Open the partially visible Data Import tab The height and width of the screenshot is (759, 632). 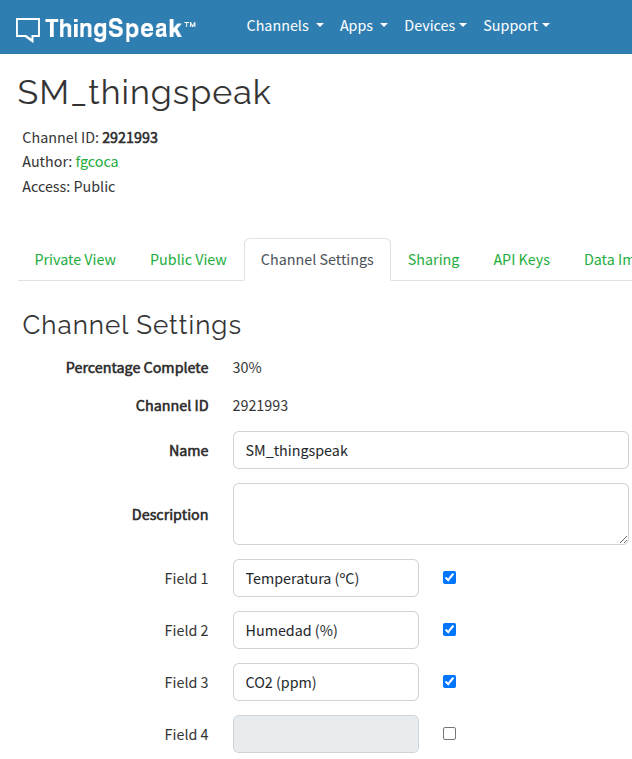click(607, 260)
